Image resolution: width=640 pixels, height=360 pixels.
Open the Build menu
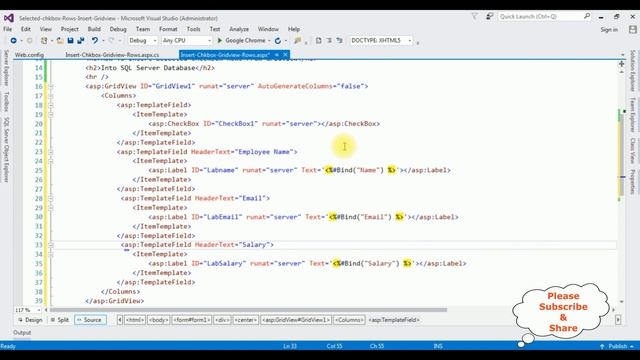[94, 29]
